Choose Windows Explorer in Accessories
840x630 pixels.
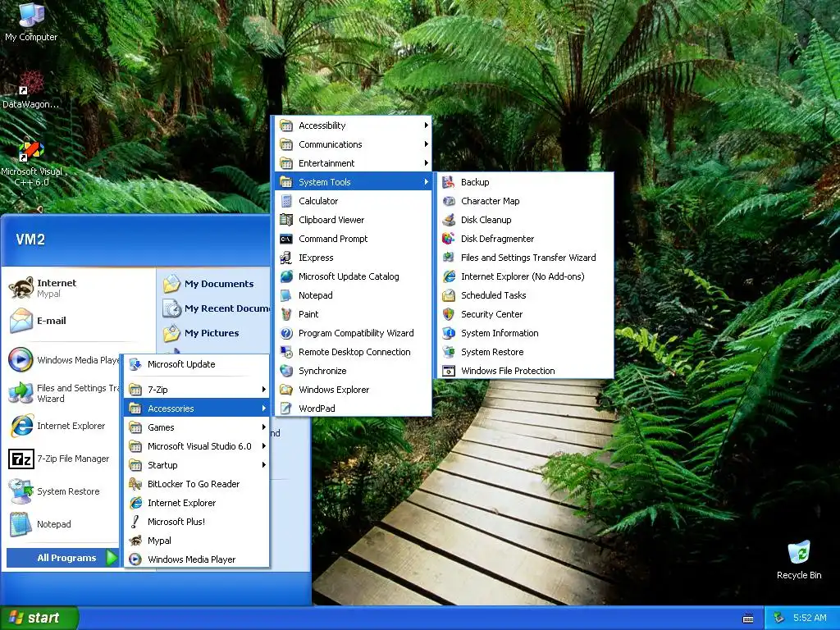tap(354, 390)
